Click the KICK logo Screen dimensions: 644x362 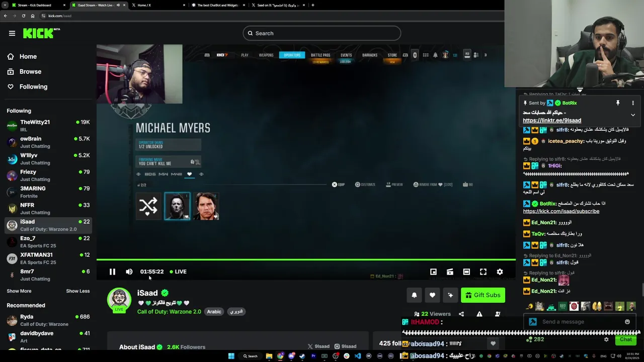(41, 33)
